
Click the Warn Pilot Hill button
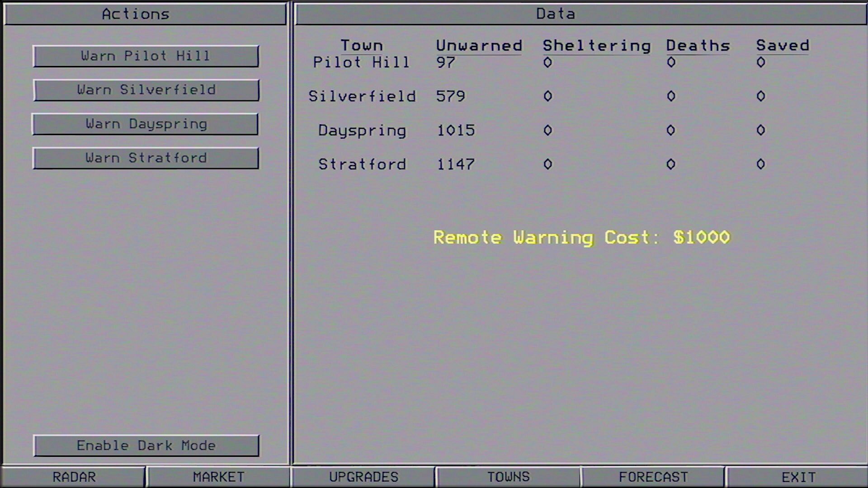tap(146, 56)
